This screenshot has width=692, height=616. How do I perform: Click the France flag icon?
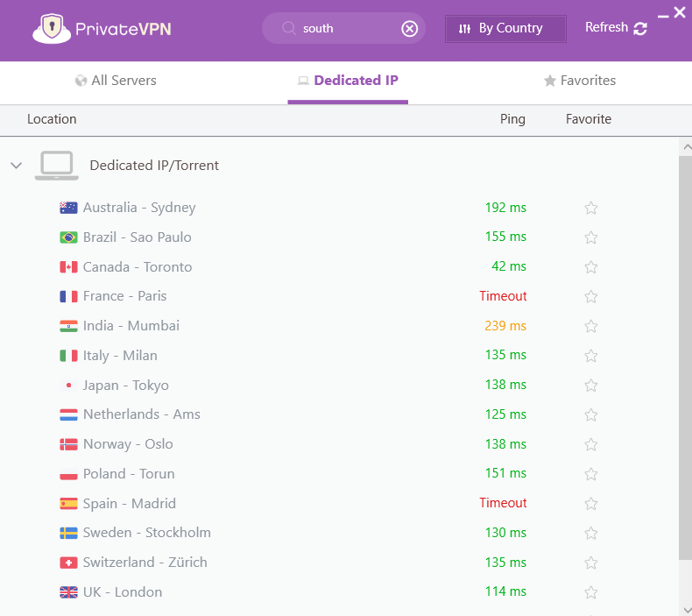point(68,296)
